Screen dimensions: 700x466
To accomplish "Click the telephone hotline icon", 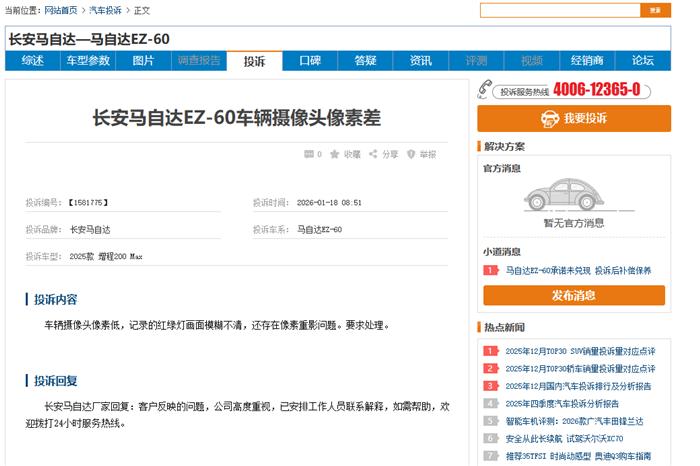I will pyautogui.click(x=486, y=89).
